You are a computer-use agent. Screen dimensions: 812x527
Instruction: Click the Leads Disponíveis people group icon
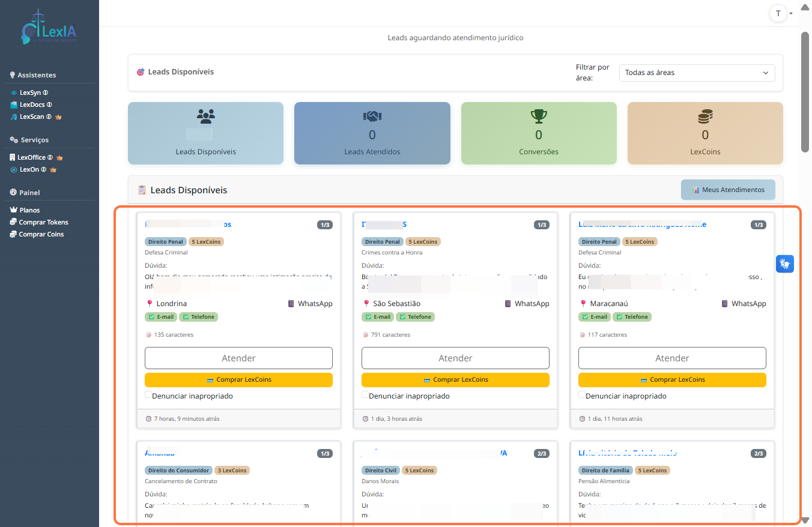(205, 116)
